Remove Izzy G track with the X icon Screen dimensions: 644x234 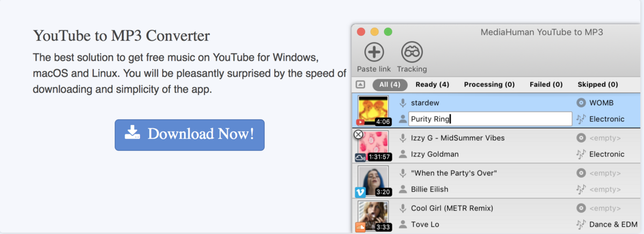coord(358,134)
